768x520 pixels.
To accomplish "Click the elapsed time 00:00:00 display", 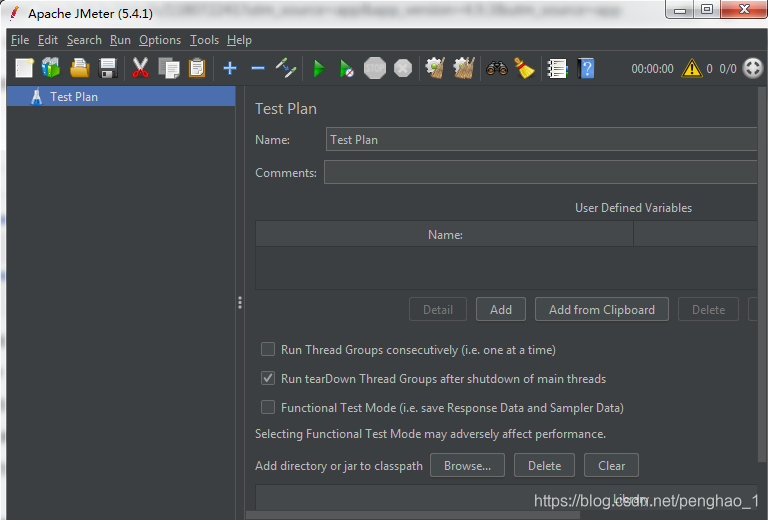I will [652, 69].
